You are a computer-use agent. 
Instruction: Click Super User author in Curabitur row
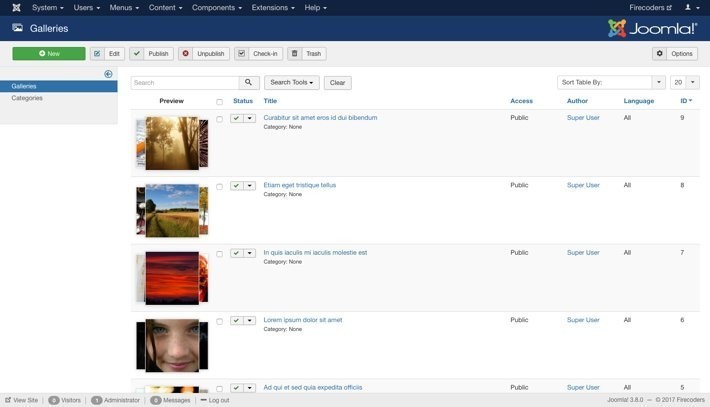point(583,118)
